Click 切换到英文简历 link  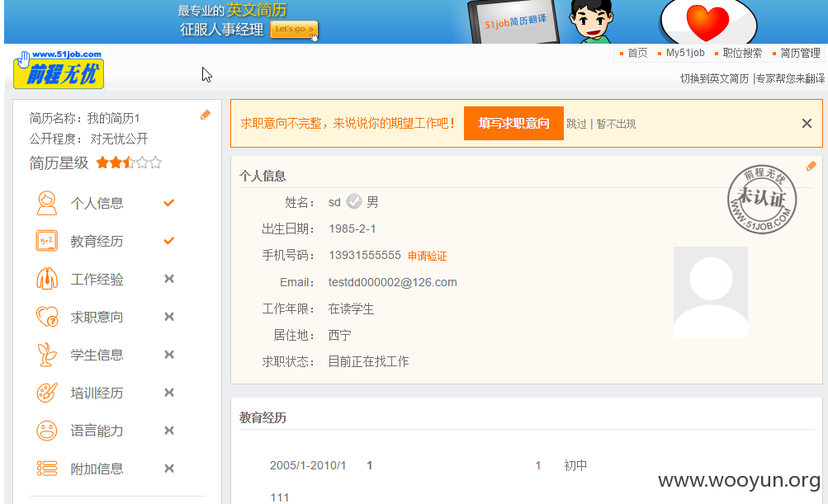714,78
